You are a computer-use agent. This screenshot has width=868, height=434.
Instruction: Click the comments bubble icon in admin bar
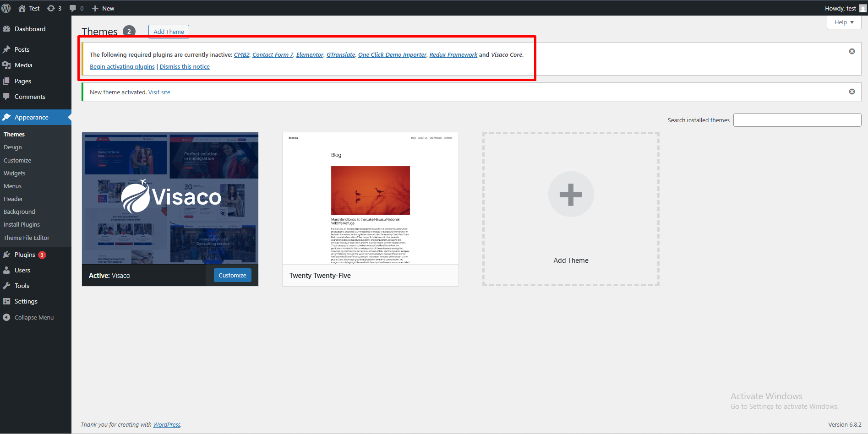coord(73,8)
